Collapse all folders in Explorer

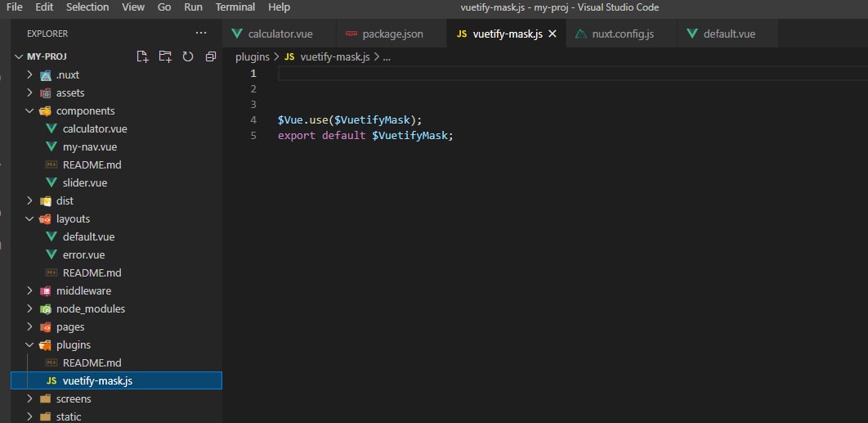click(x=210, y=56)
